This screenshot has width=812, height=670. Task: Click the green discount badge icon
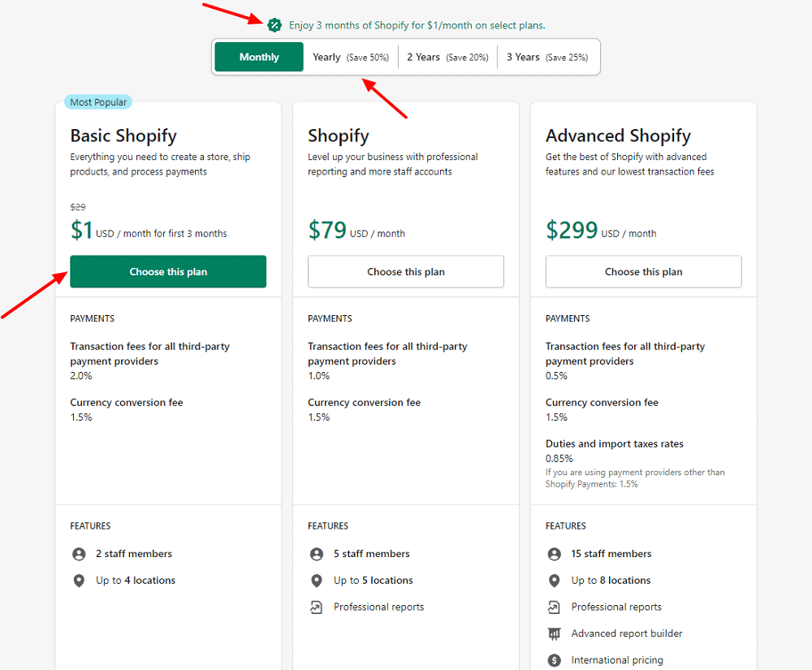click(x=274, y=25)
